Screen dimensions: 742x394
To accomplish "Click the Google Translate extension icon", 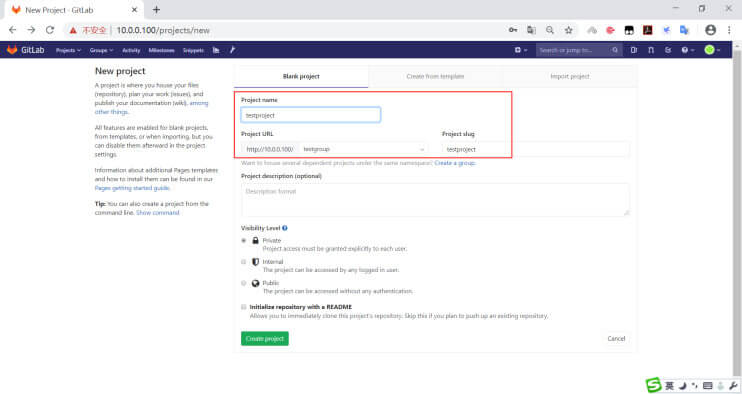I will click(684, 30).
